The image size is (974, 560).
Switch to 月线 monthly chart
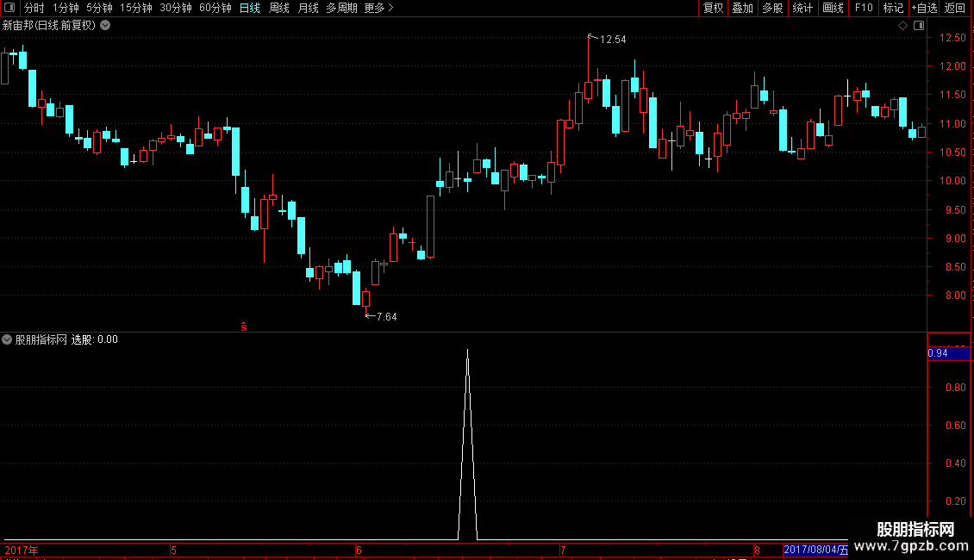[x=308, y=8]
